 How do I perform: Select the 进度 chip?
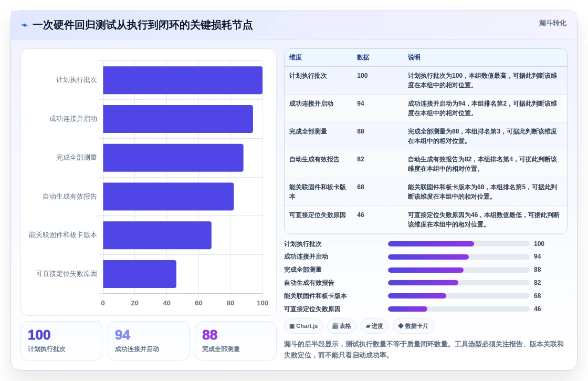pos(374,326)
